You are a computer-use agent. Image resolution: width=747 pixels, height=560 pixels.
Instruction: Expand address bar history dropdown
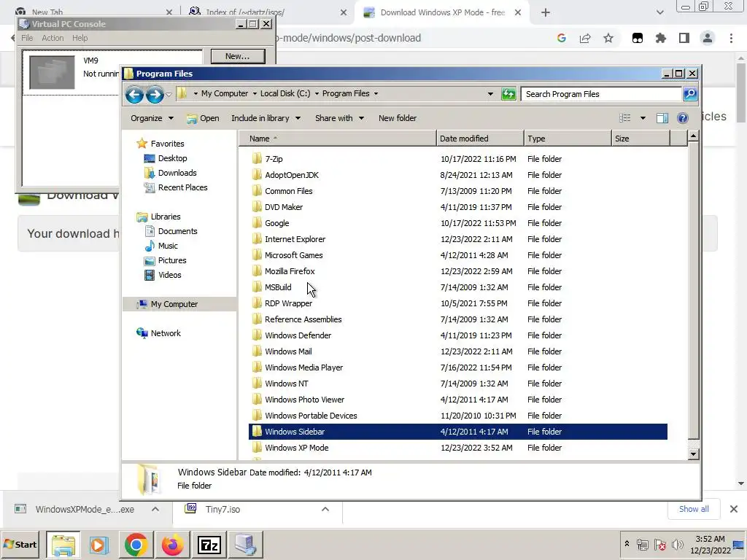490,94
